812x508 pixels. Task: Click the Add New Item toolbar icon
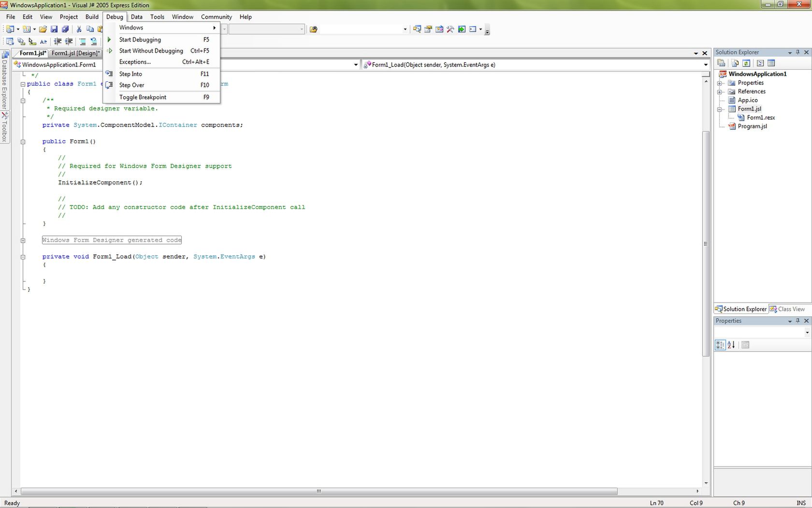coord(27,29)
